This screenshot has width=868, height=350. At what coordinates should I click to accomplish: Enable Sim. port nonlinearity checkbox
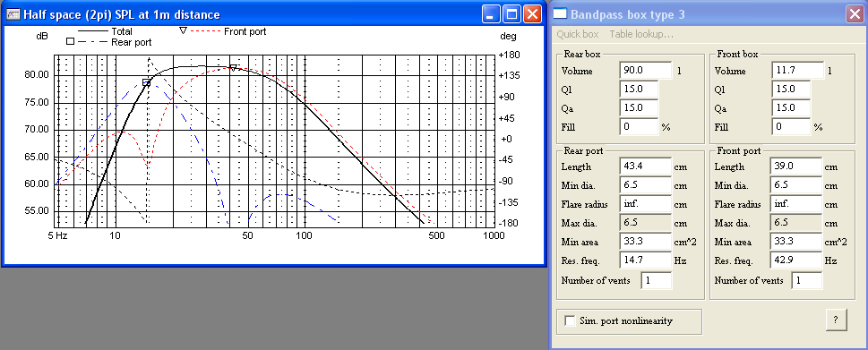click(x=570, y=320)
